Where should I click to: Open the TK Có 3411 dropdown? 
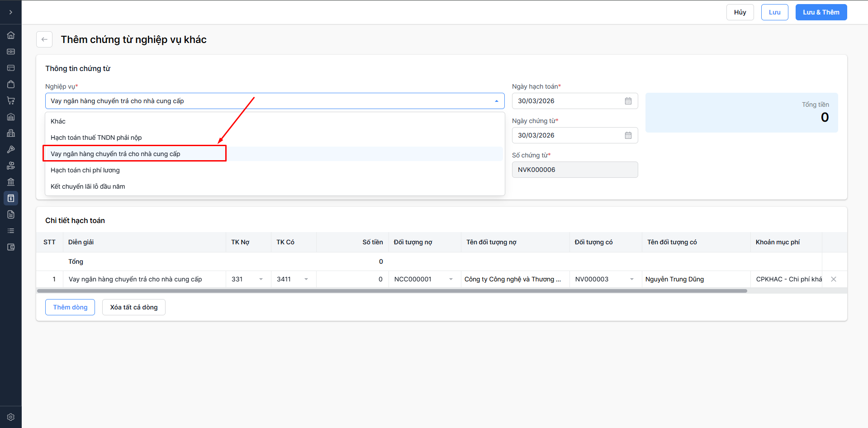point(306,279)
